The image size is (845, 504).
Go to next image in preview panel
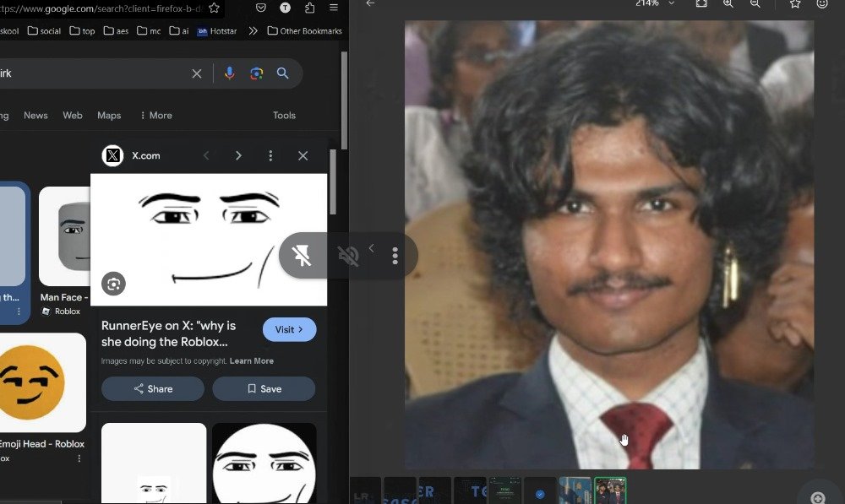point(238,155)
